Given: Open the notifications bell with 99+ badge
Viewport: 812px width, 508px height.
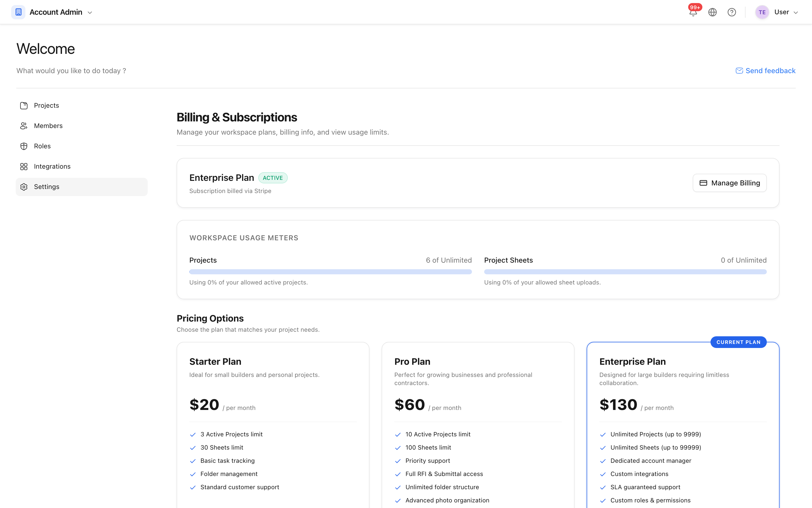Looking at the screenshot, I should pos(693,12).
